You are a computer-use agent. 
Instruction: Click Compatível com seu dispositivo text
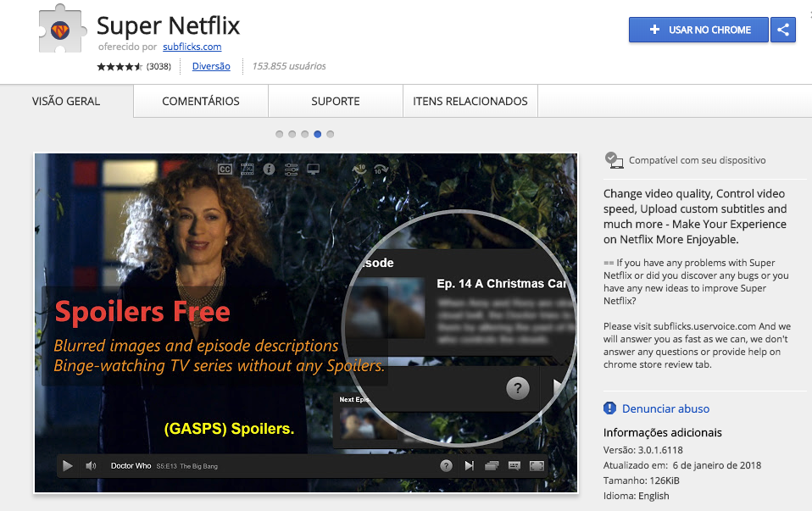[x=697, y=160]
